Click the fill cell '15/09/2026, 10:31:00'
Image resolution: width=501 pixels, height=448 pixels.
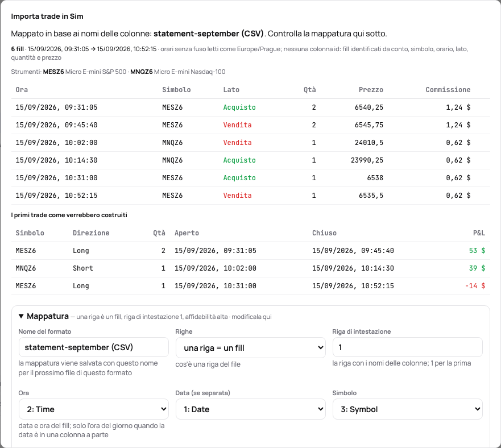(x=56, y=178)
